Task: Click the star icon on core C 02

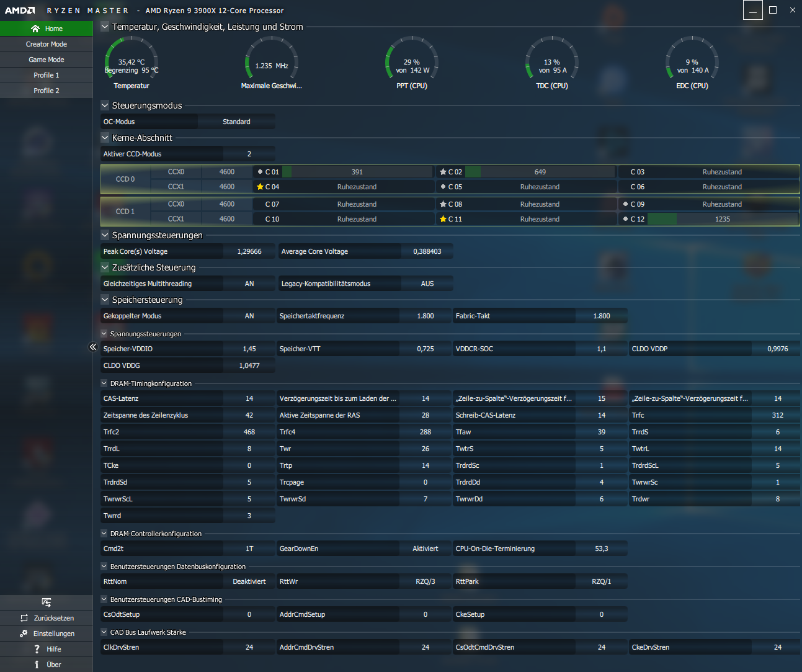Action: 443,172
